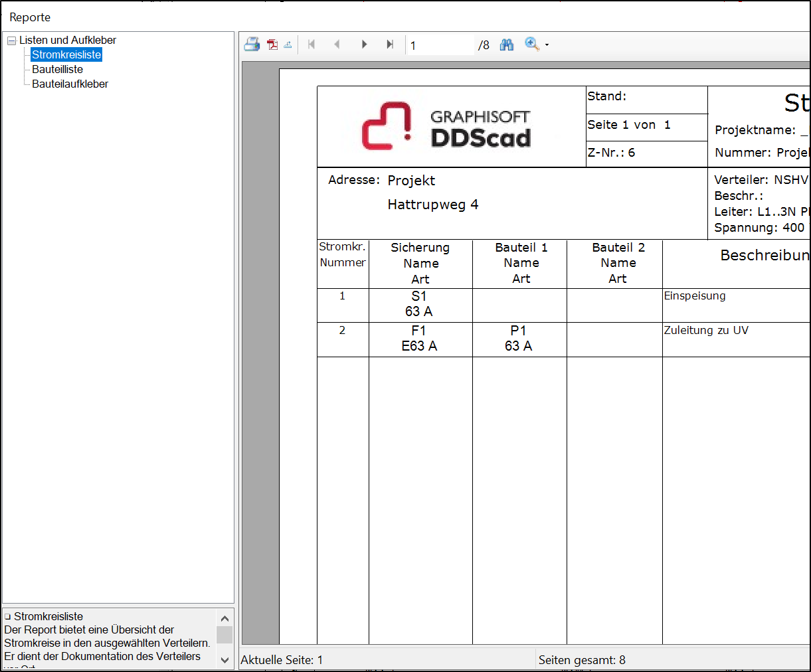Go to the first report page
This screenshot has width=811, height=672.
click(x=311, y=44)
